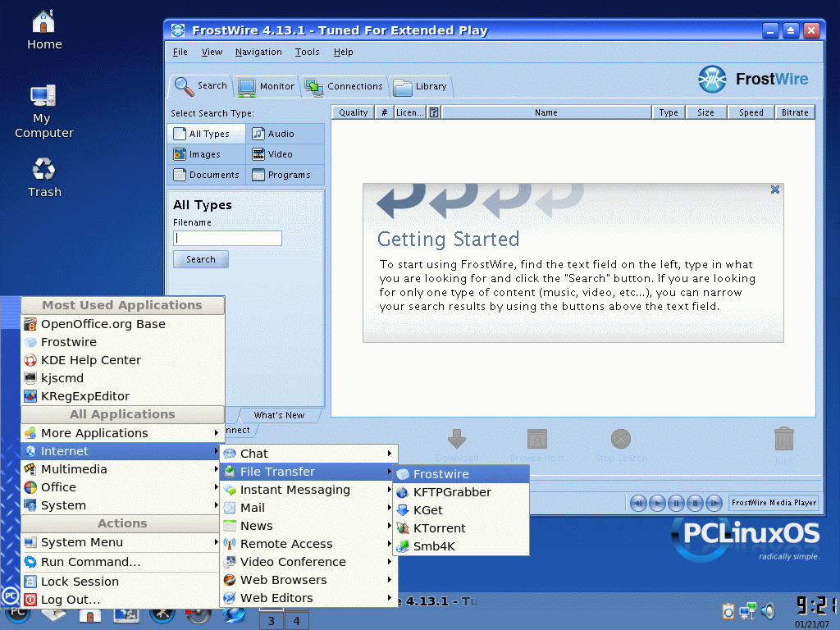Click the FrostWire logo in the window header
Viewport: 840px width, 630px height.
(753, 79)
